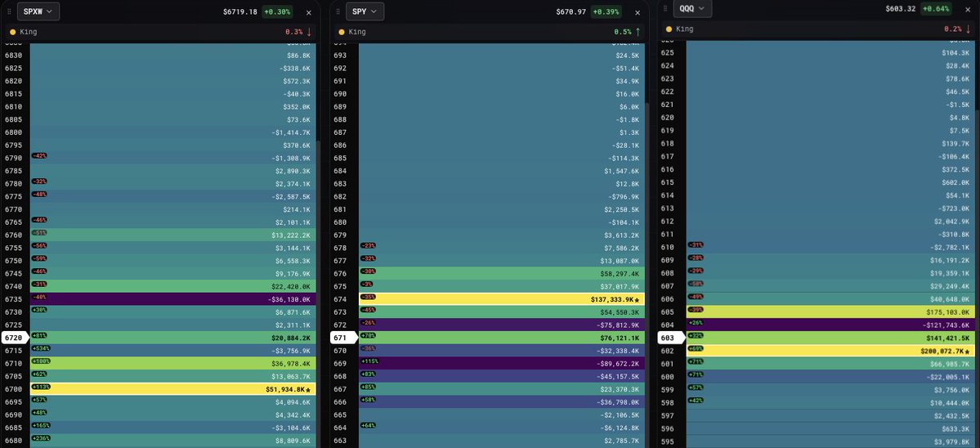Click the +0.64% change badge for QQQ

pyautogui.click(x=936, y=9)
